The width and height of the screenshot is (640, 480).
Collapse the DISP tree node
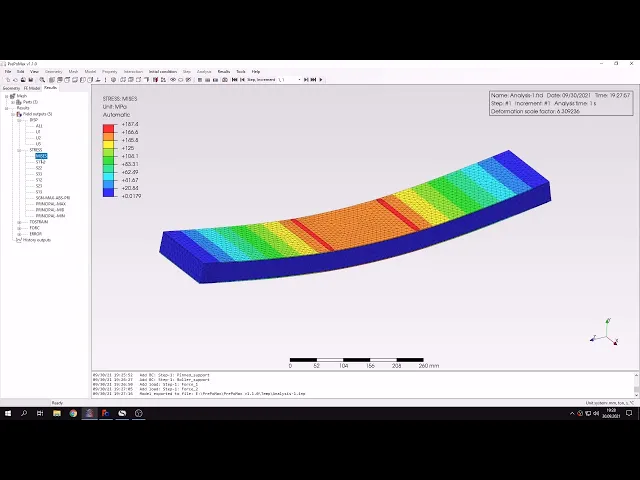19,120
